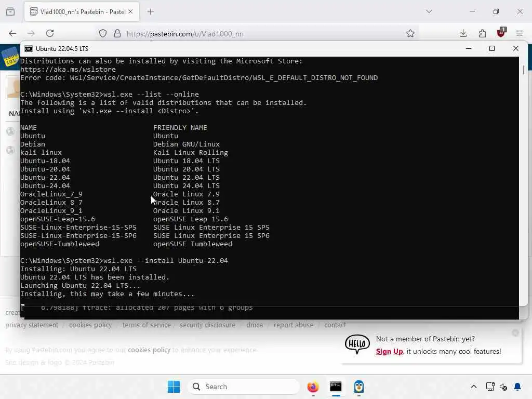Close the Ubuntu 22.04.5 LTS terminal

516,48
